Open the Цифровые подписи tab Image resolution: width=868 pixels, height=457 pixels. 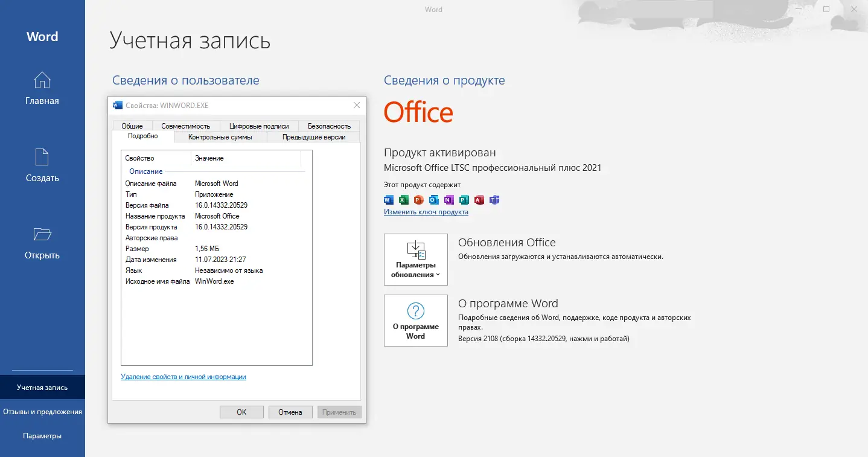(259, 126)
